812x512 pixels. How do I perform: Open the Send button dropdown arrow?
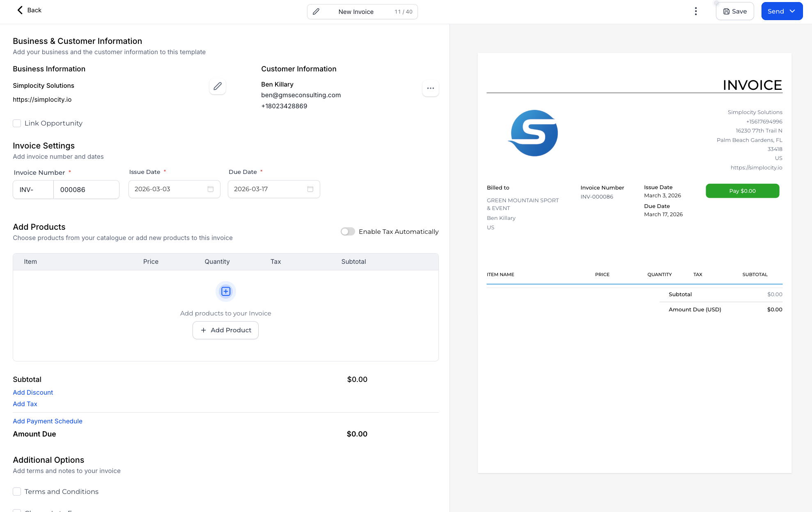[x=793, y=11]
